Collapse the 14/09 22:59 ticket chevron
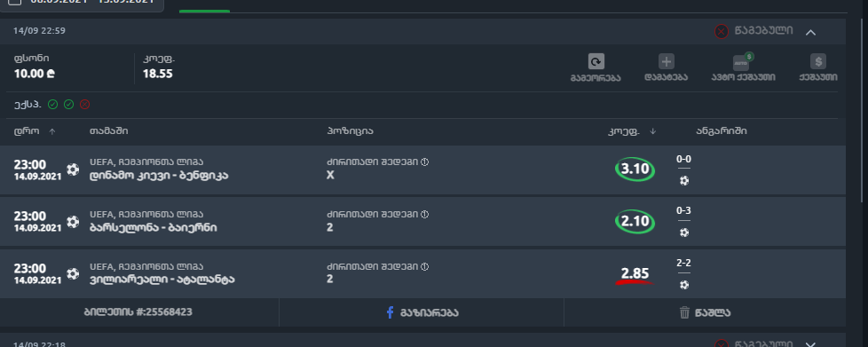The height and width of the screenshot is (347, 868). click(810, 32)
